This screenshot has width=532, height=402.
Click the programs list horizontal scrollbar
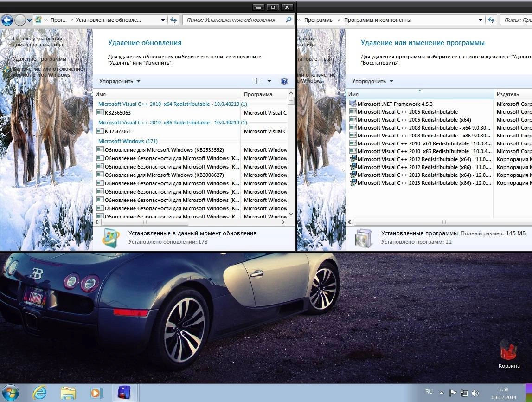(443, 222)
